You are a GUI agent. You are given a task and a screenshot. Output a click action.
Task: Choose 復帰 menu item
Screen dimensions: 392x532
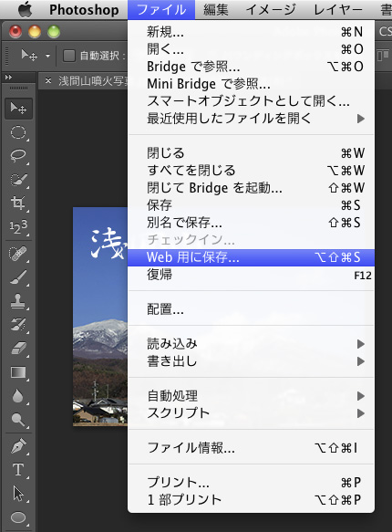(x=251, y=275)
